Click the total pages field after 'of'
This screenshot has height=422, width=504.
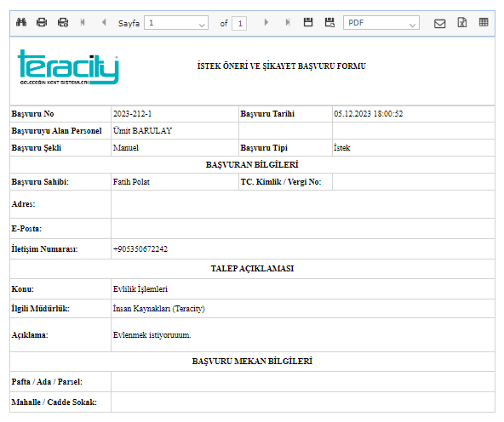click(239, 24)
